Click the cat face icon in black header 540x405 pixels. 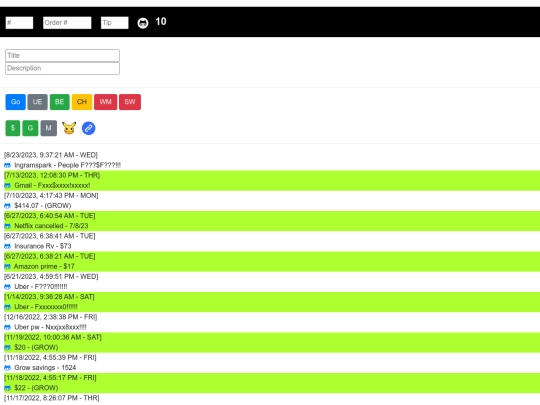143,23
